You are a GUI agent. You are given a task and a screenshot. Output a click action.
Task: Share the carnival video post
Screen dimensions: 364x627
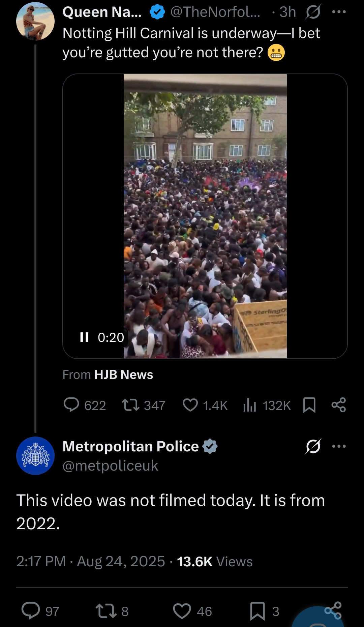click(x=338, y=405)
